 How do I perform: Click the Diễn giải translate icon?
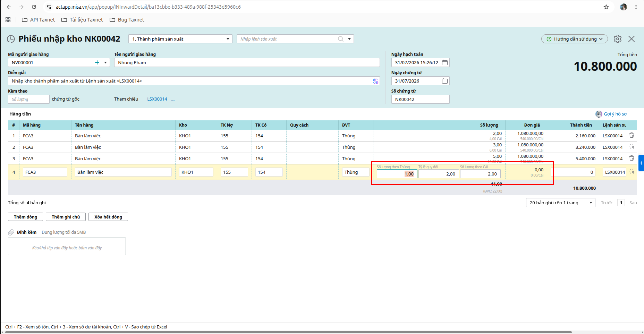[x=375, y=81]
